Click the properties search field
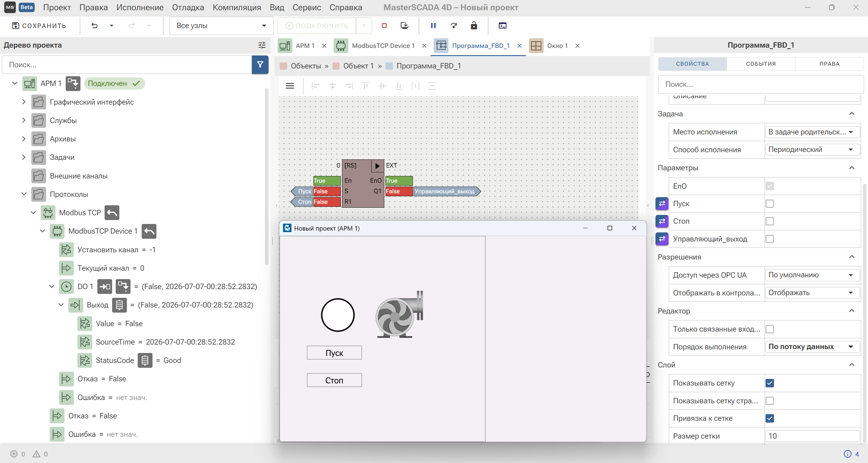 761,84
